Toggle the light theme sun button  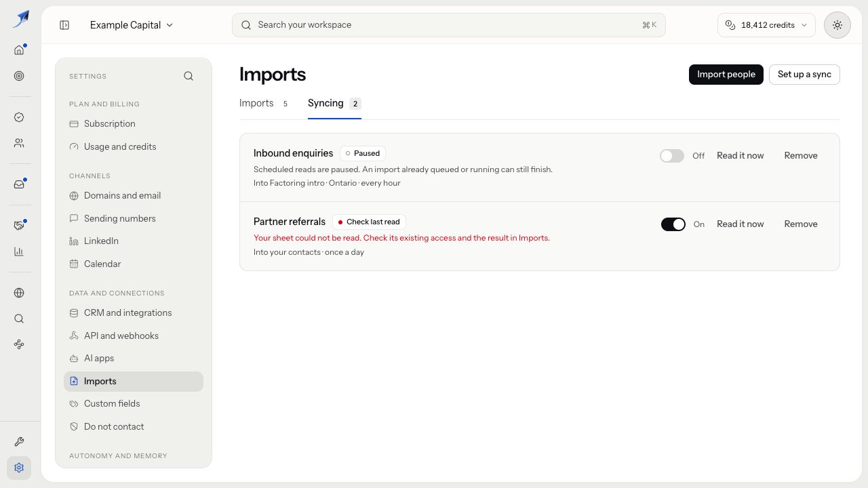[837, 25]
